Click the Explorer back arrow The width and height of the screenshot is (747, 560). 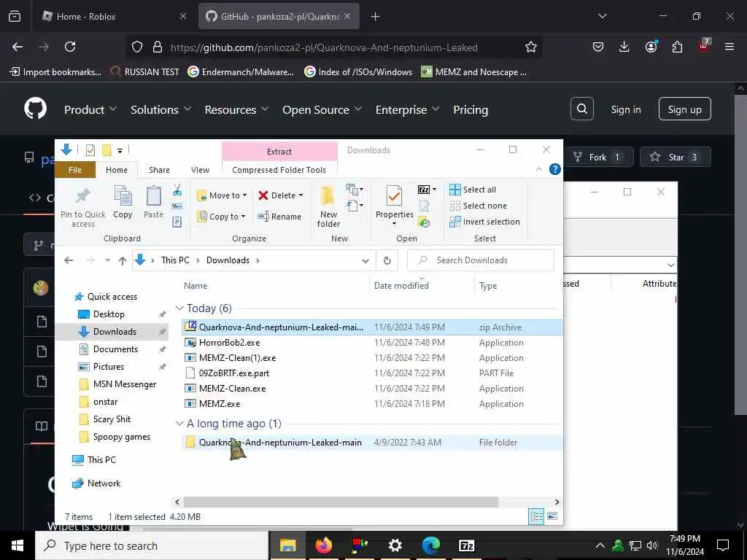(x=69, y=260)
